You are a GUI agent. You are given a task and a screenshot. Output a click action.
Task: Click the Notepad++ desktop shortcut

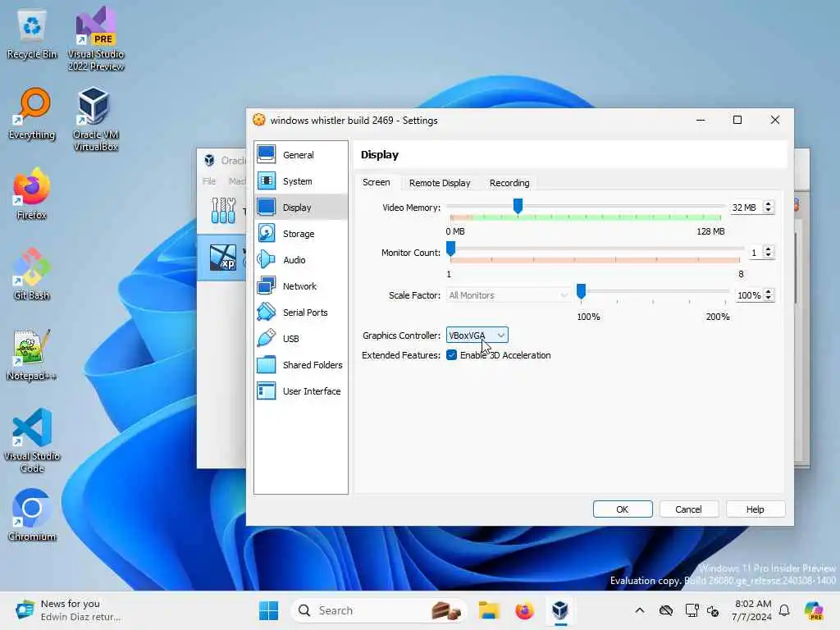pyautogui.click(x=32, y=354)
